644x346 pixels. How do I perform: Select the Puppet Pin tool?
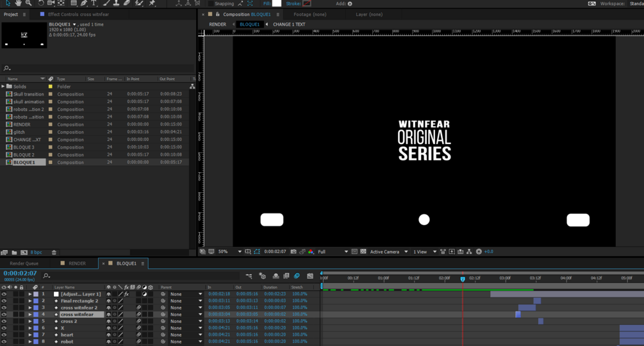tap(153, 3)
